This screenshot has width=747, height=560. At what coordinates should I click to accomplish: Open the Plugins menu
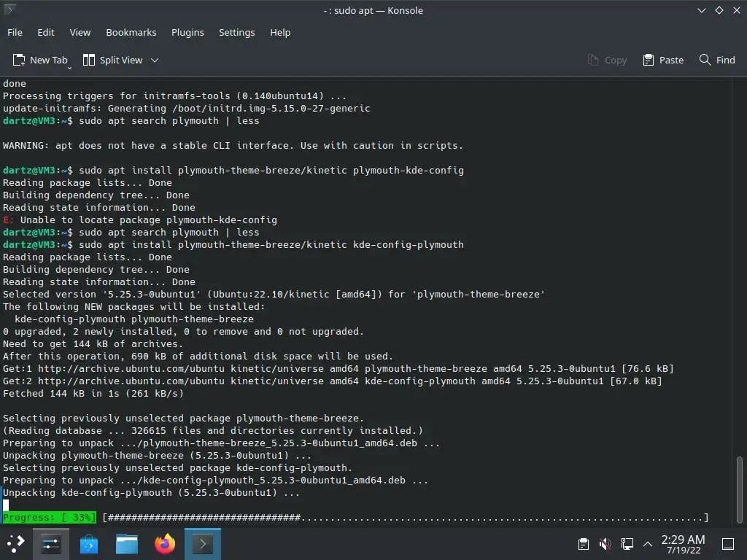click(x=187, y=32)
